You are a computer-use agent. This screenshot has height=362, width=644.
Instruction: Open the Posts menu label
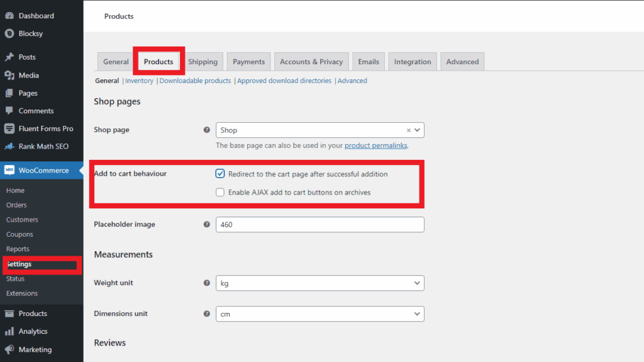pyautogui.click(x=27, y=57)
